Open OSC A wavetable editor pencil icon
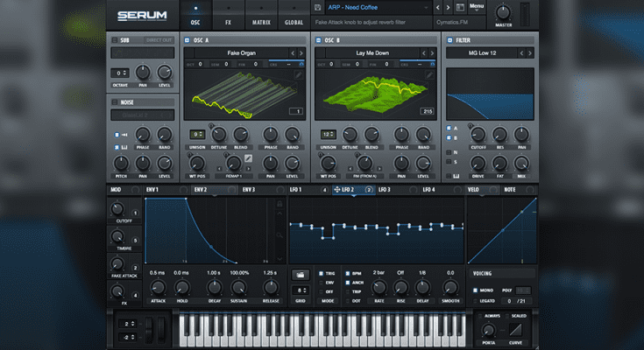 click(298, 74)
